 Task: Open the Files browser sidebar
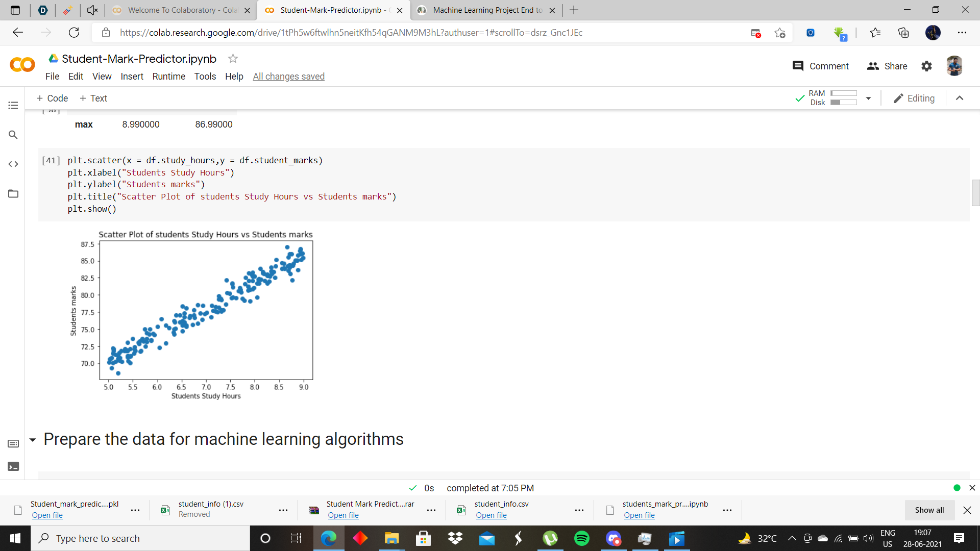(13, 194)
